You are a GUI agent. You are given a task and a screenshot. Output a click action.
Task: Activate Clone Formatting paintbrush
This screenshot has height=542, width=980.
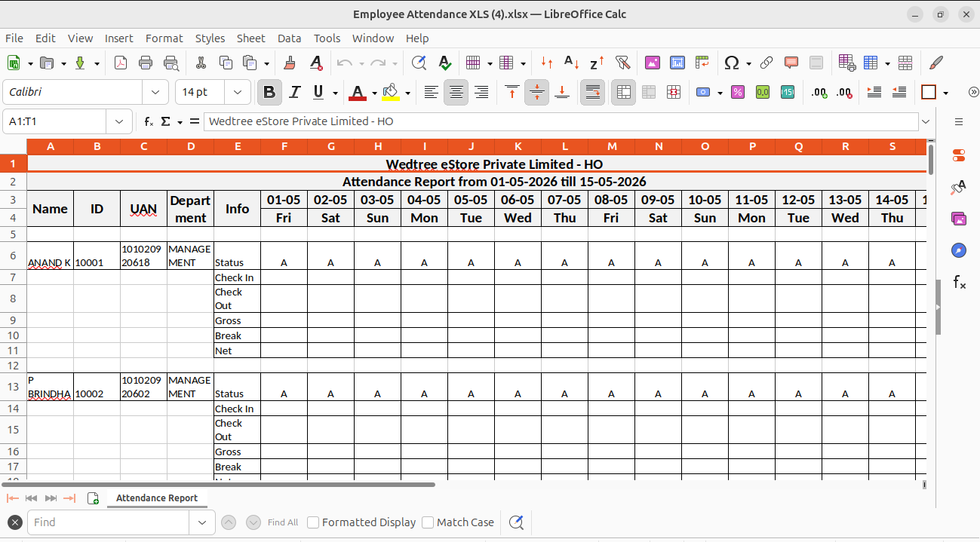[x=290, y=63]
